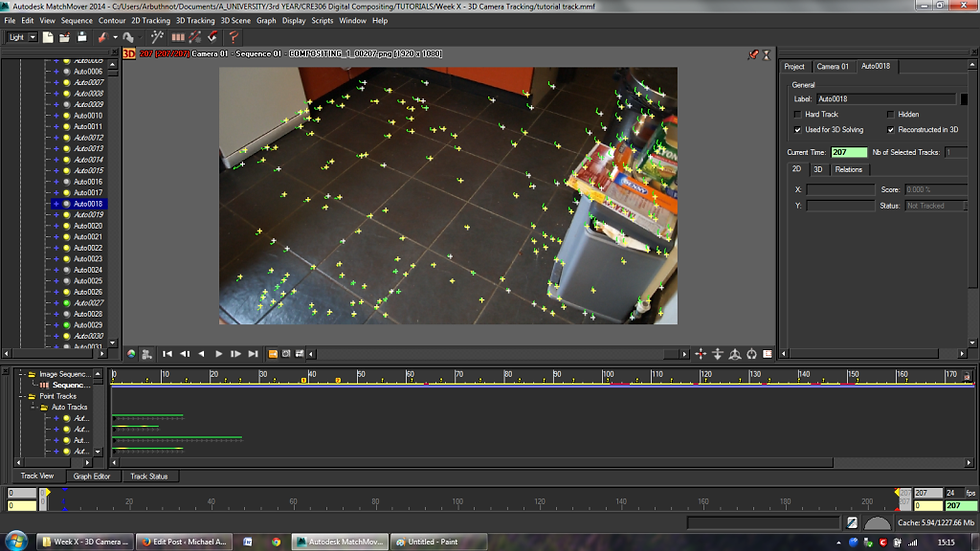Click the pencil icon in the bottom status bar
The image size is (980, 551).
click(852, 523)
